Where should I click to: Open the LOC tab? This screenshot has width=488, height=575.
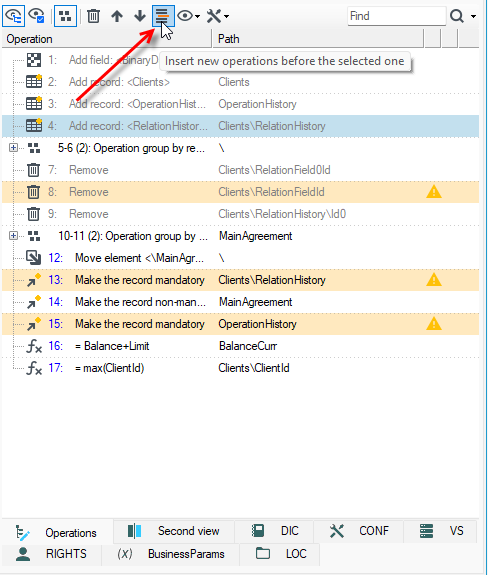(280, 554)
